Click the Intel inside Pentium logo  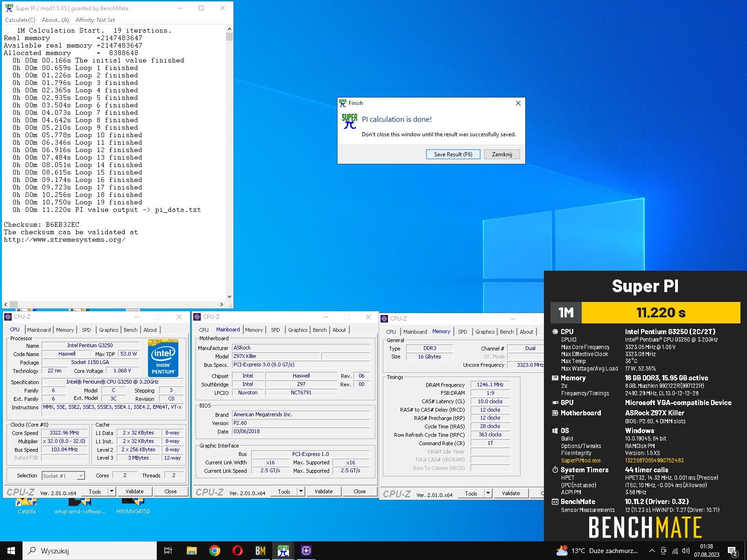(163, 358)
